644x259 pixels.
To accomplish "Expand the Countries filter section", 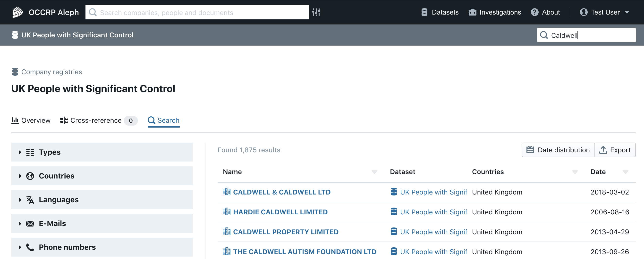I will point(102,176).
